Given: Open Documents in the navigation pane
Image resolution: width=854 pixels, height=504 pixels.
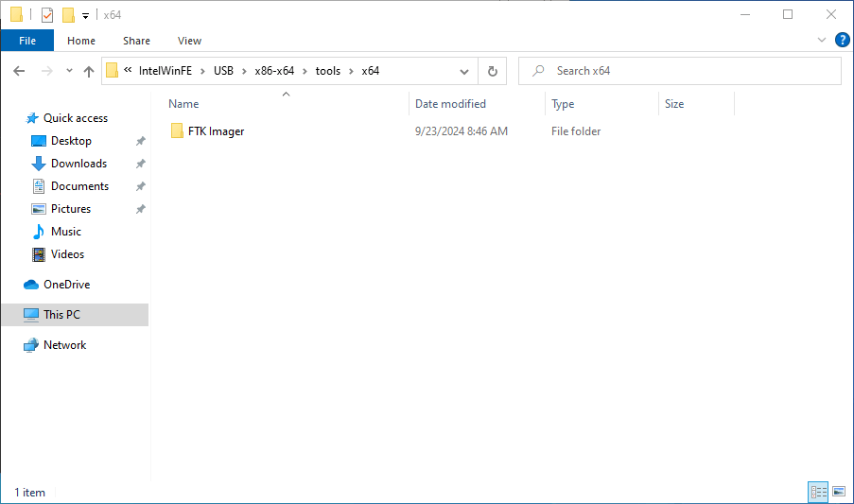Looking at the screenshot, I should pyautogui.click(x=80, y=186).
